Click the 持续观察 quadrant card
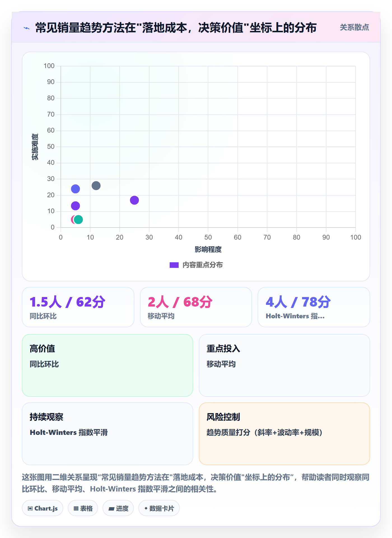 point(108,434)
